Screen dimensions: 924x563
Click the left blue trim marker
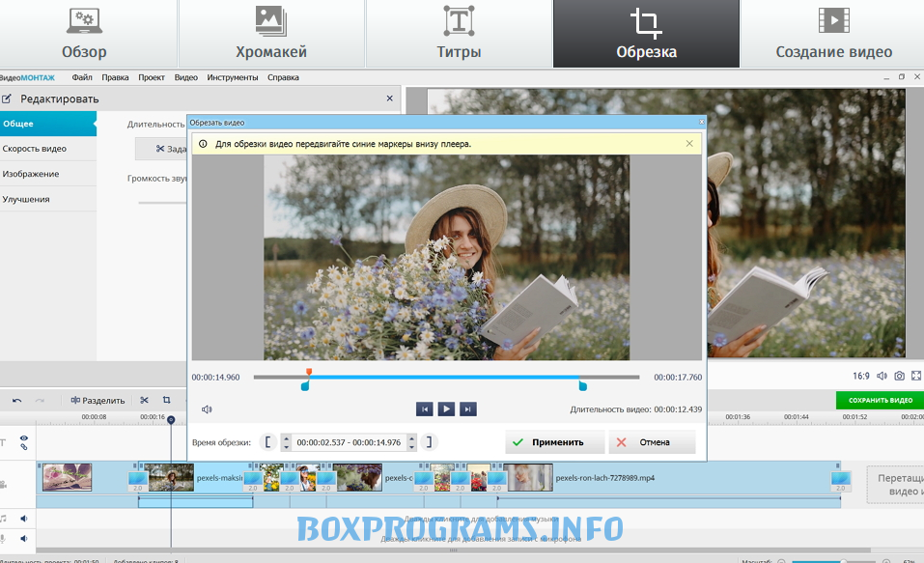click(305, 386)
